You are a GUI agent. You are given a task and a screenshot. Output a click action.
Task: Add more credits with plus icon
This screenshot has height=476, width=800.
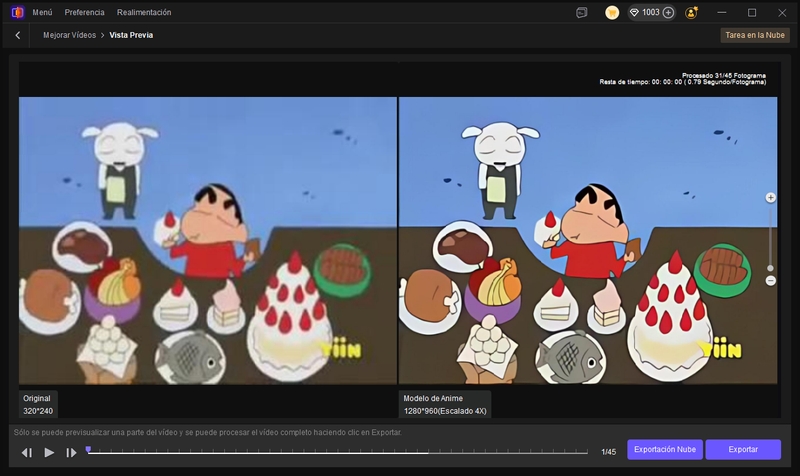(x=668, y=13)
